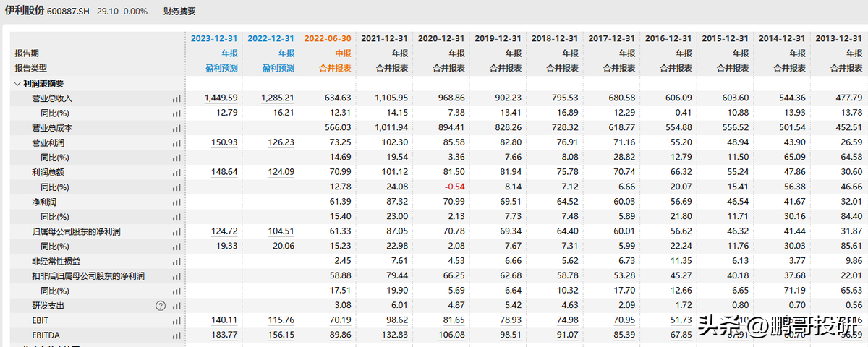Image resolution: width=868 pixels, height=347 pixels.
Task: Open chart icon for 非经常性损益 row
Action: pos(176,262)
